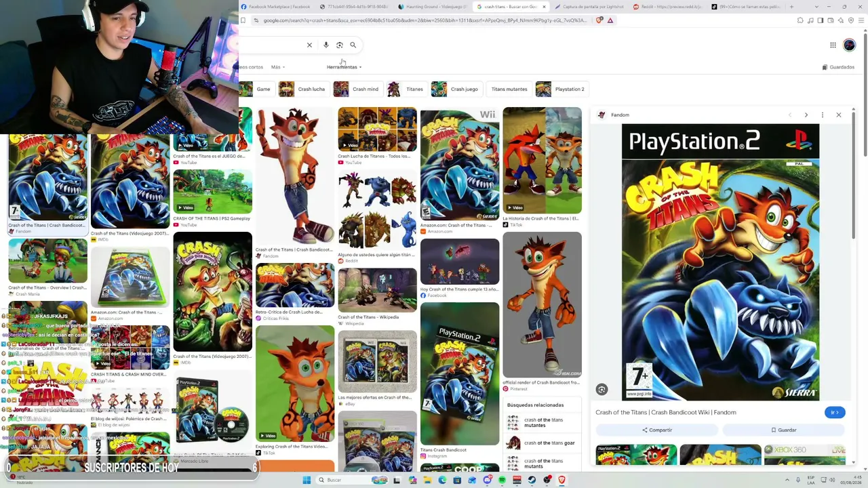Open a new browser tab

tap(791, 7)
